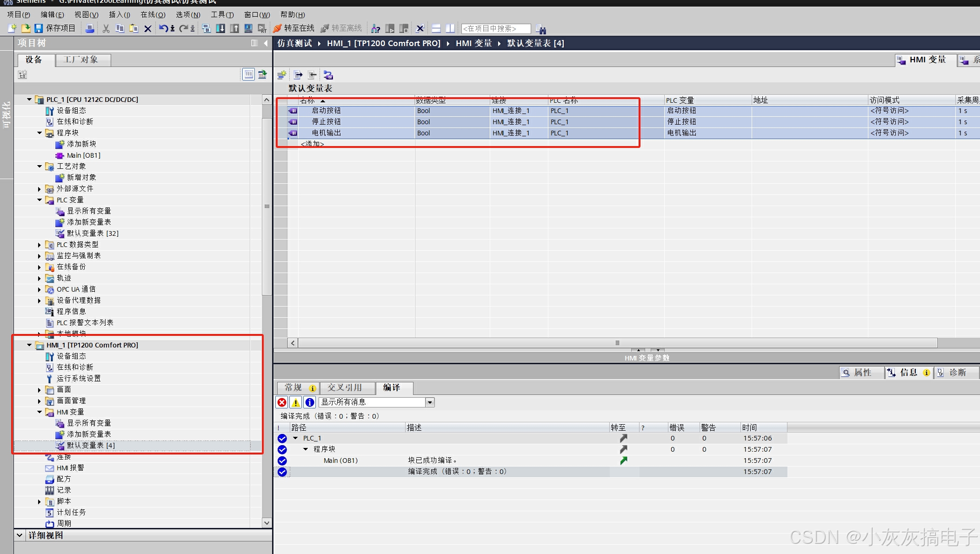
Task: Click the Undo arrow in toolbar
Action: [163, 28]
